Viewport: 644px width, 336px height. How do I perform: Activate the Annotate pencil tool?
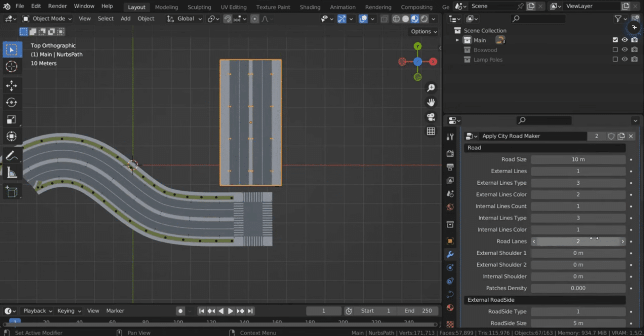[11, 156]
